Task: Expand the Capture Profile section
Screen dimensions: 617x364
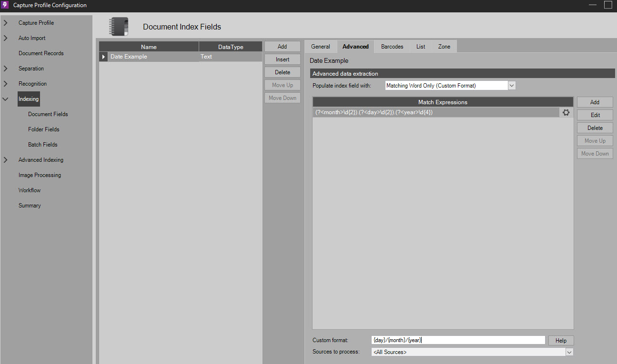Action: tap(6, 23)
